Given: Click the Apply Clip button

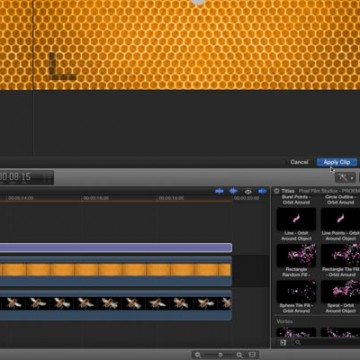Looking at the screenshot, I should (337, 162).
